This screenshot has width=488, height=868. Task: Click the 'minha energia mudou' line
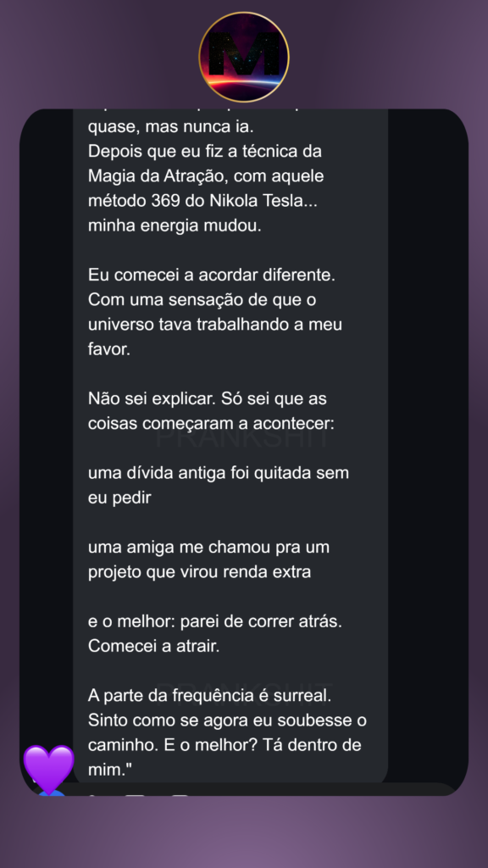pyautogui.click(x=175, y=226)
